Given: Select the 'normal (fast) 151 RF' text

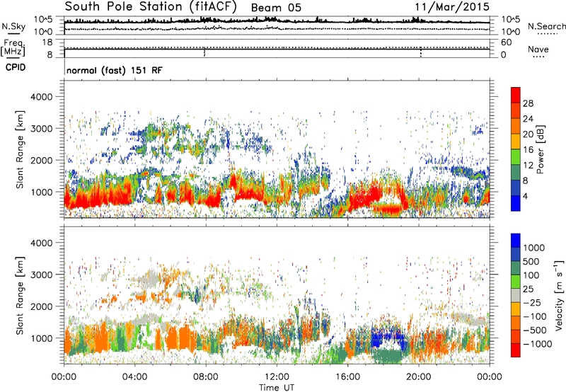Looking at the screenshot, I should [x=115, y=70].
